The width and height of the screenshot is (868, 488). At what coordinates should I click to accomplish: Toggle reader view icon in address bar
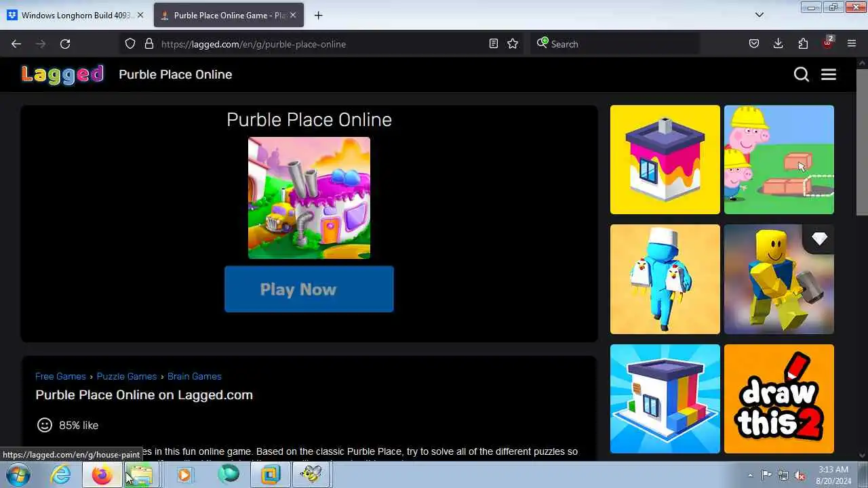tap(494, 44)
